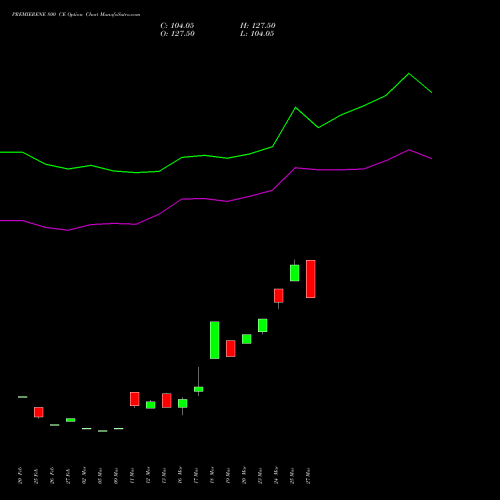Select the small green candle for 17 Mar
This screenshot has width=500, height=500.
(199, 389)
